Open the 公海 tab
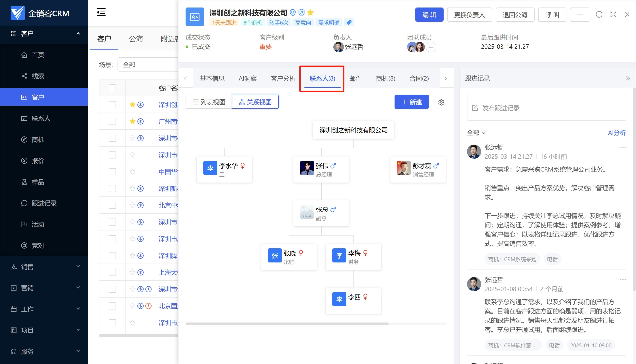 click(x=136, y=39)
